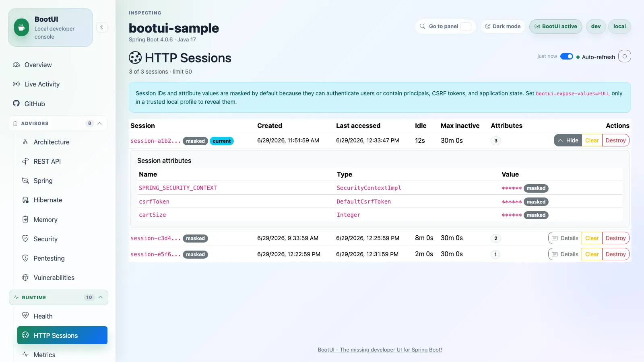Click the large cookie icon beside HTTP Sessions heading
644x362 pixels.
[x=135, y=58]
